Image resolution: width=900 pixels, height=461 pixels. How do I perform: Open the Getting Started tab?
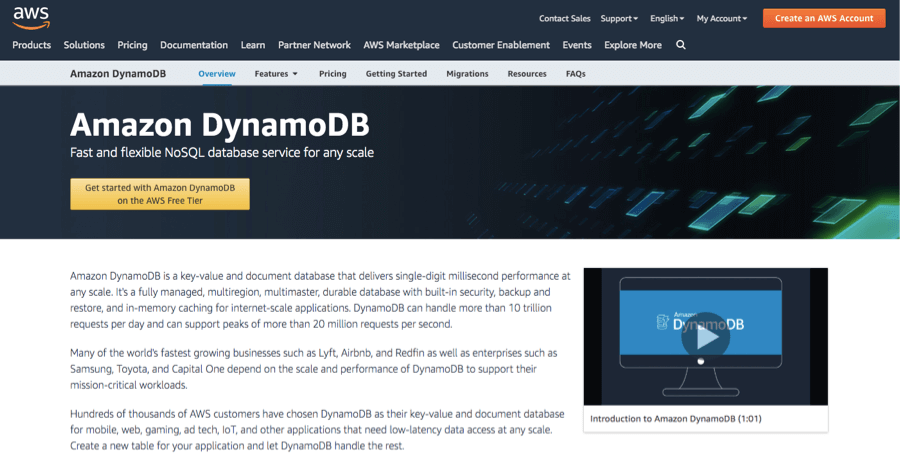coord(396,73)
